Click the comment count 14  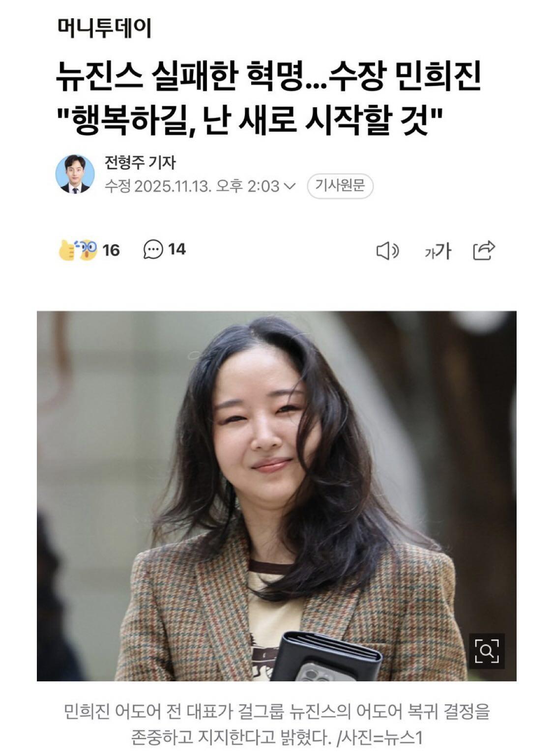pos(177,249)
